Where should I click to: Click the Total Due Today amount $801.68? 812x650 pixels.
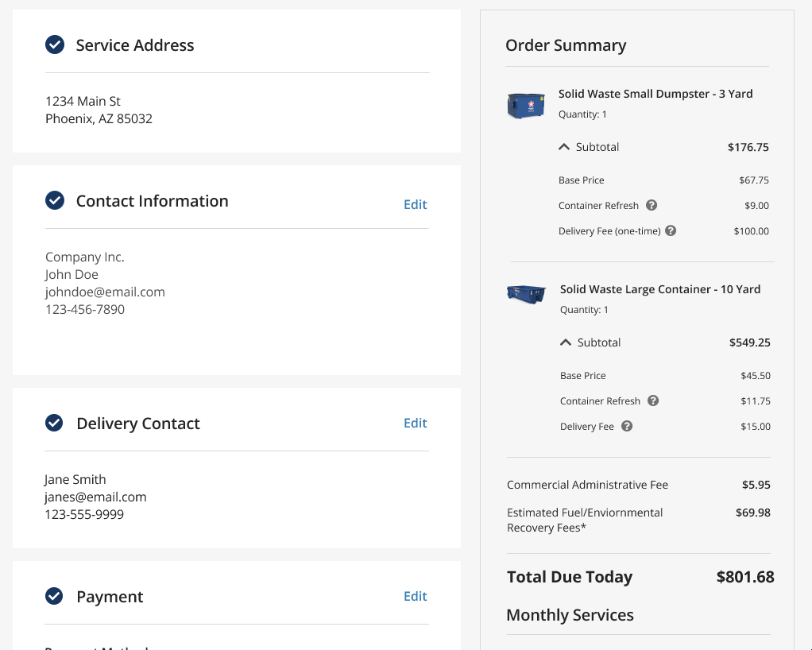[744, 577]
